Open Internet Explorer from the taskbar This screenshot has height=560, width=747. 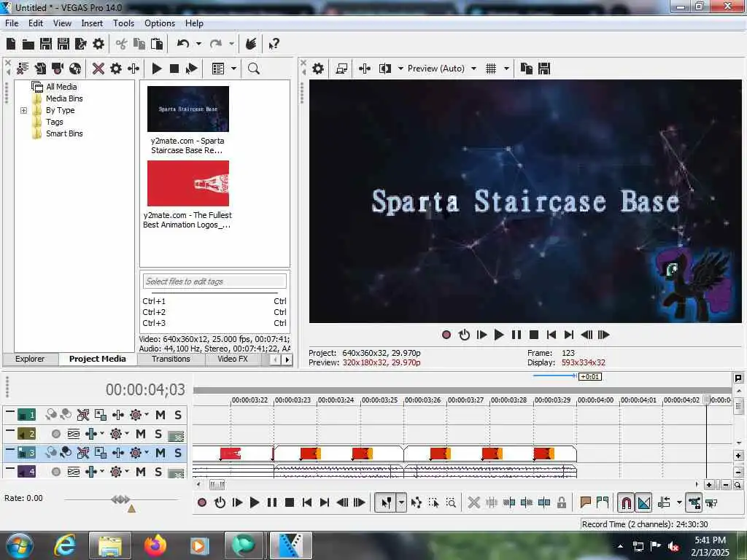(x=65, y=545)
